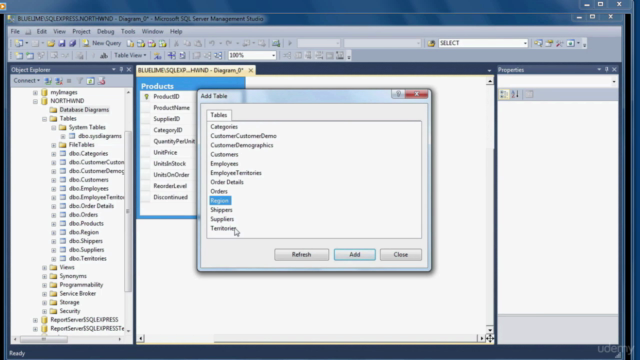Open the Properties object selector dropdown

point(614,82)
